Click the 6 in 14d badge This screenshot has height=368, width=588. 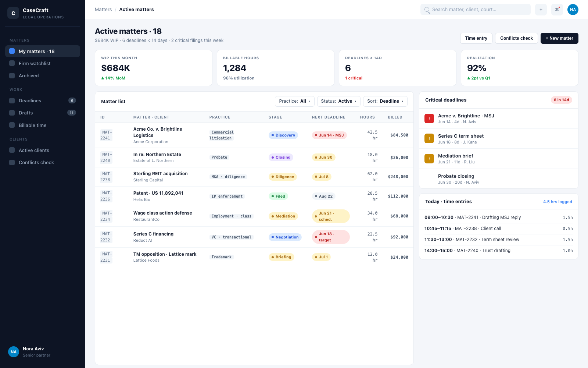click(x=562, y=100)
